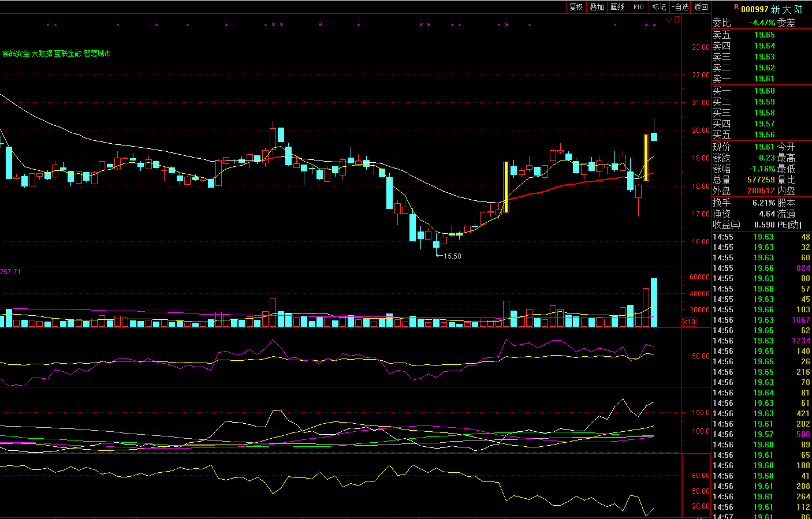This screenshot has width=812, height=519.
Task: Click the red split-panel icon above chart
Action: point(677,20)
